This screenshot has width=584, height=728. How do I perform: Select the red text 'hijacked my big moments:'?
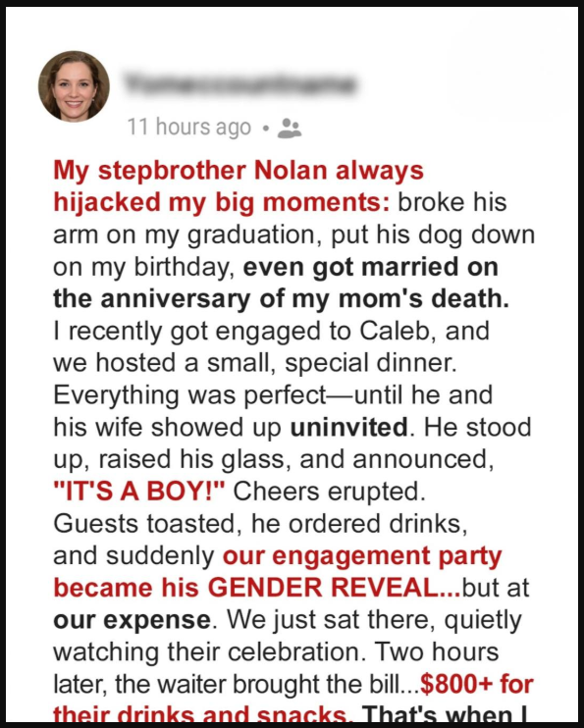222,203
